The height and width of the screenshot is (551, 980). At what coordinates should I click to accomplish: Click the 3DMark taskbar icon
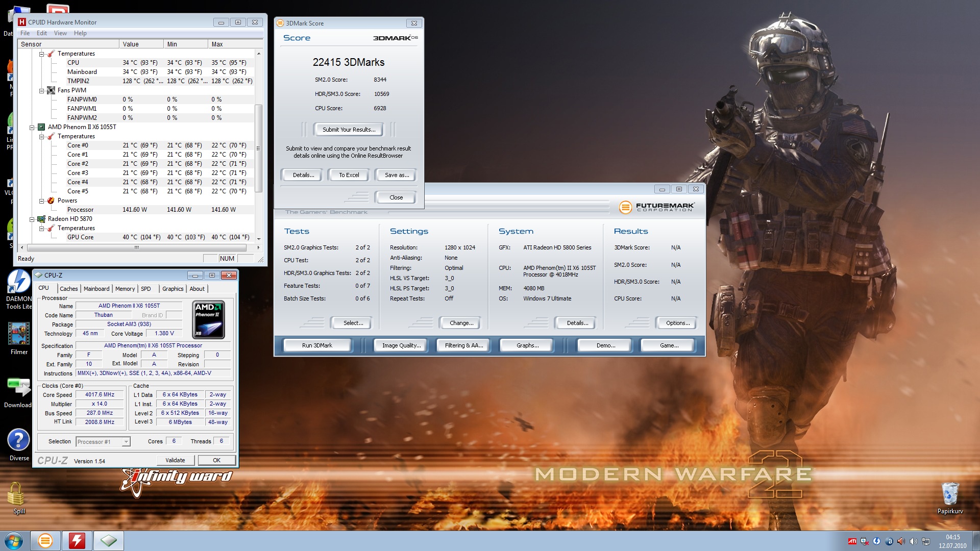pyautogui.click(x=45, y=541)
